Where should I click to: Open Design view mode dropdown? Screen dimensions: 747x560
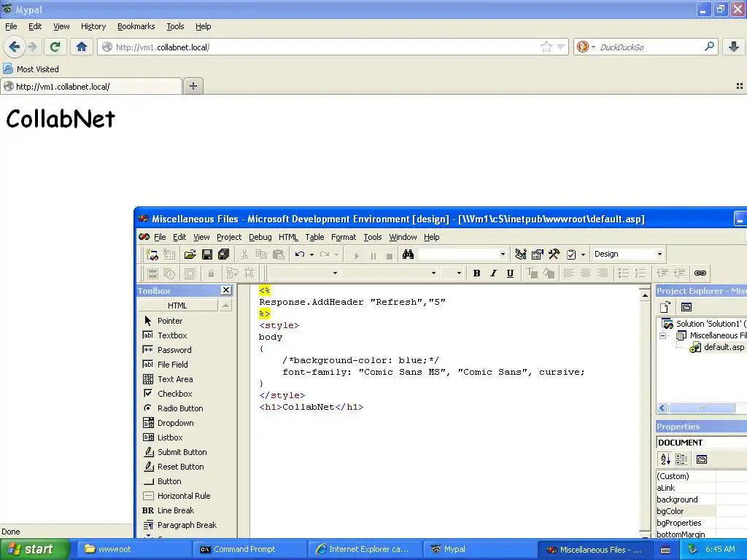pos(659,254)
